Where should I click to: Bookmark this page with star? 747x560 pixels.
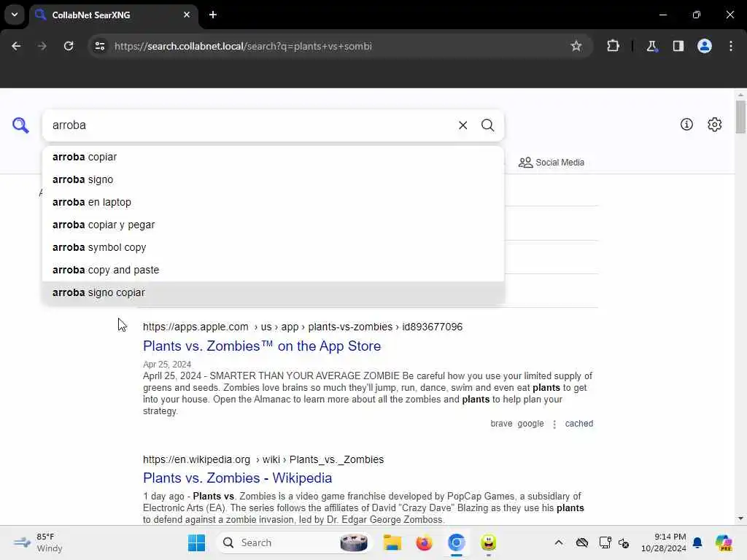click(576, 46)
